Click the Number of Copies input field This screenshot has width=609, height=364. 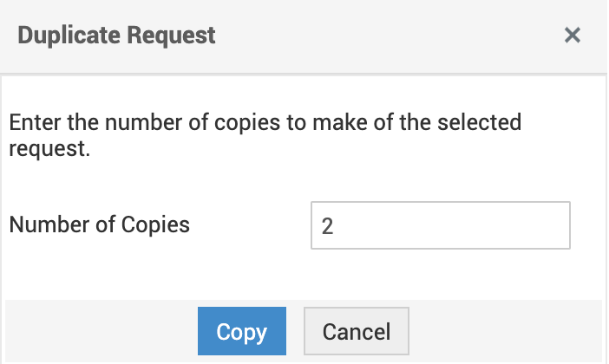(x=440, y=225)
